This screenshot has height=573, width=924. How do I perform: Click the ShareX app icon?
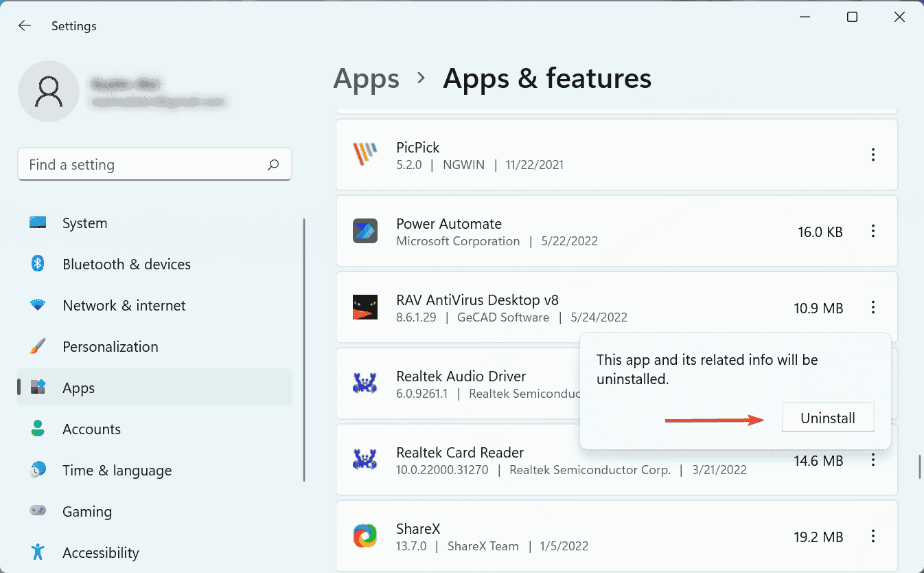(x=365, y=537)
